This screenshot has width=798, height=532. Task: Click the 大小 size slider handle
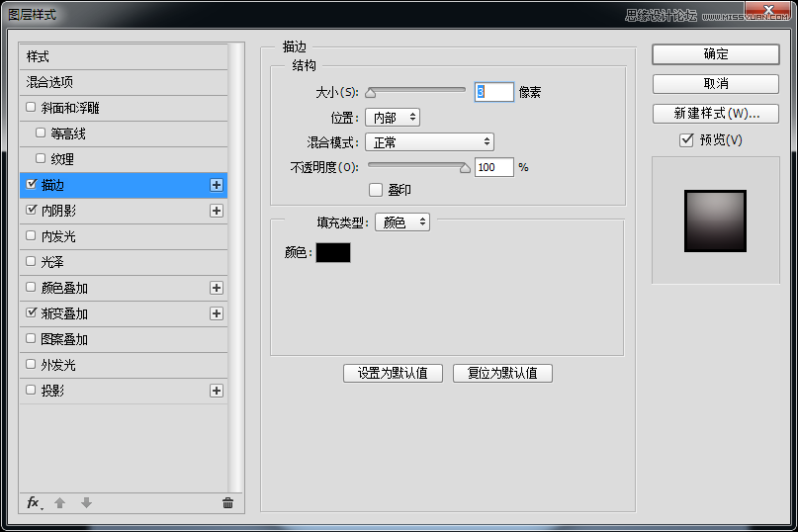coord(371,93)
